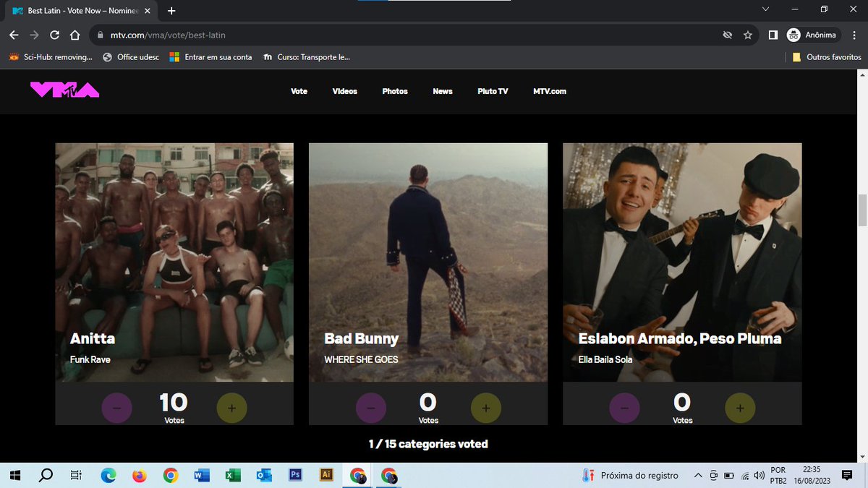Subtract a vote from Eslabon Armado, Peso Pluma
The width and height of the screenshot is (868, 488).
[625, 408]
